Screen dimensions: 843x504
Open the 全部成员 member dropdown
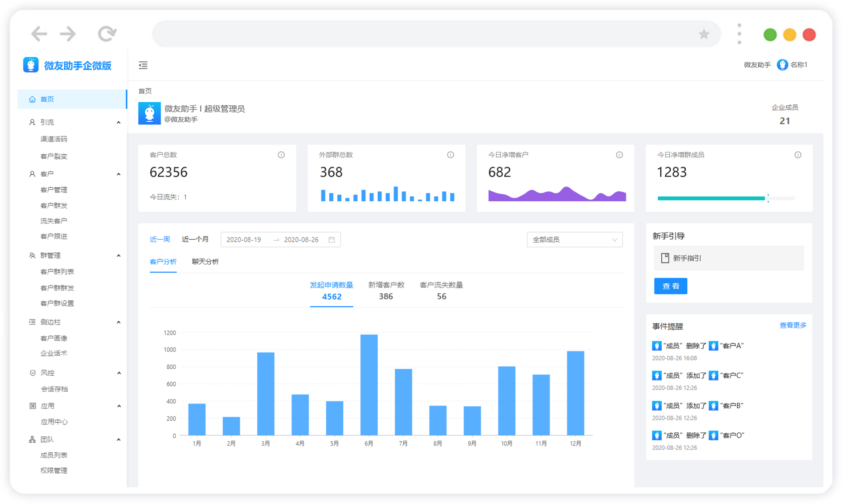[x=574, y=240]
